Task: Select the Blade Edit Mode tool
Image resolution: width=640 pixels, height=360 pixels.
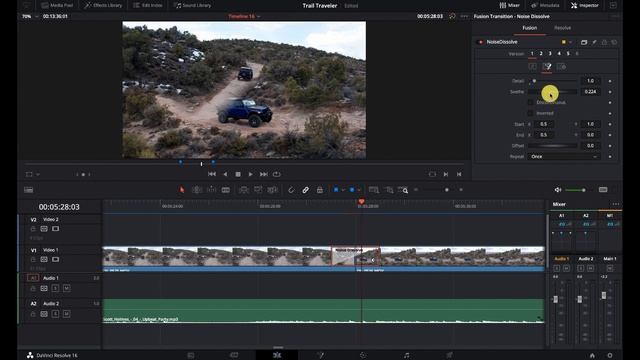Action: (x=225, y=190)
